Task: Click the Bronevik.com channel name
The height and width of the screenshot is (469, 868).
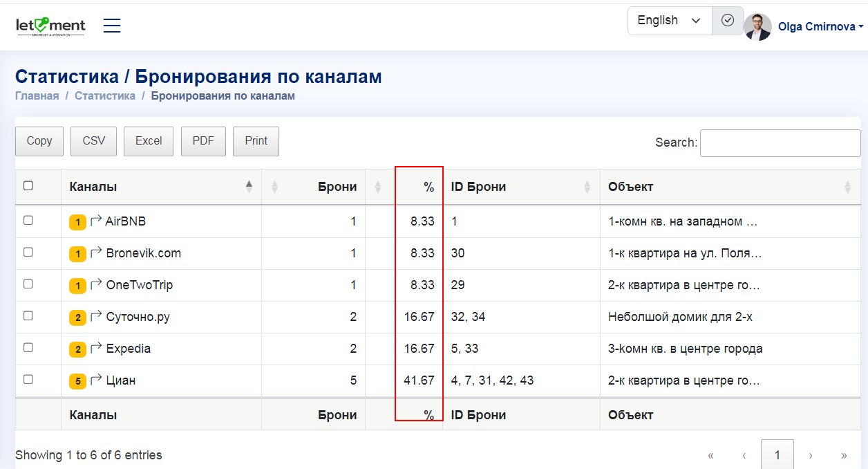Action: point(144,253)
